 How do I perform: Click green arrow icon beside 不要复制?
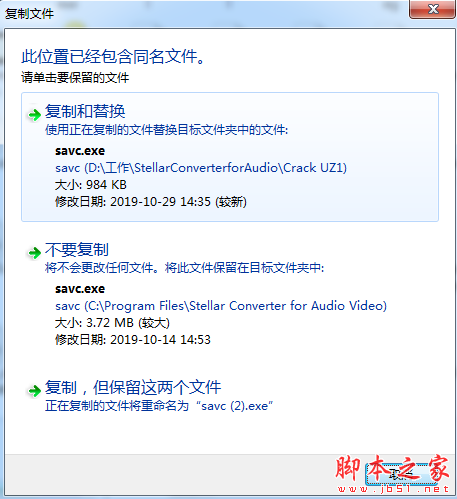pyautogui.click(x=35, y=253)
